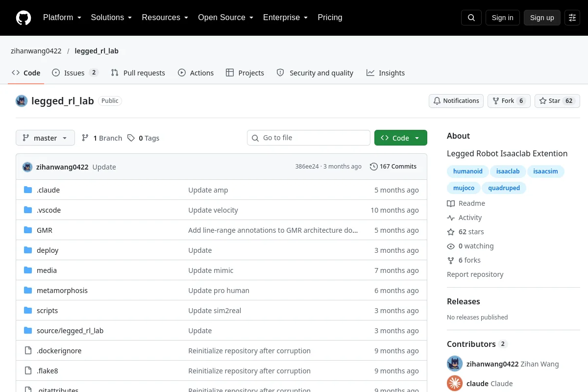Click zihanwang0422 avatar in latest commit row

click(27, 167)
